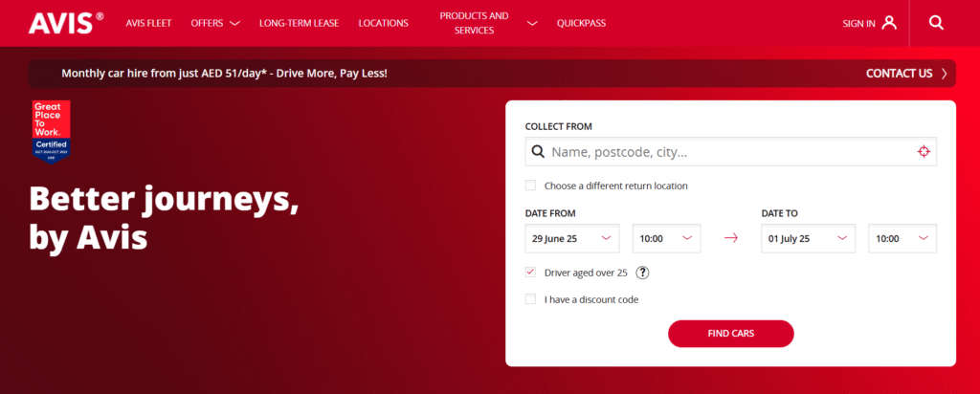Screen dimensions: 980x394
Task: Click the magnifier icon inside Collect From field
Action: point(538,152)
